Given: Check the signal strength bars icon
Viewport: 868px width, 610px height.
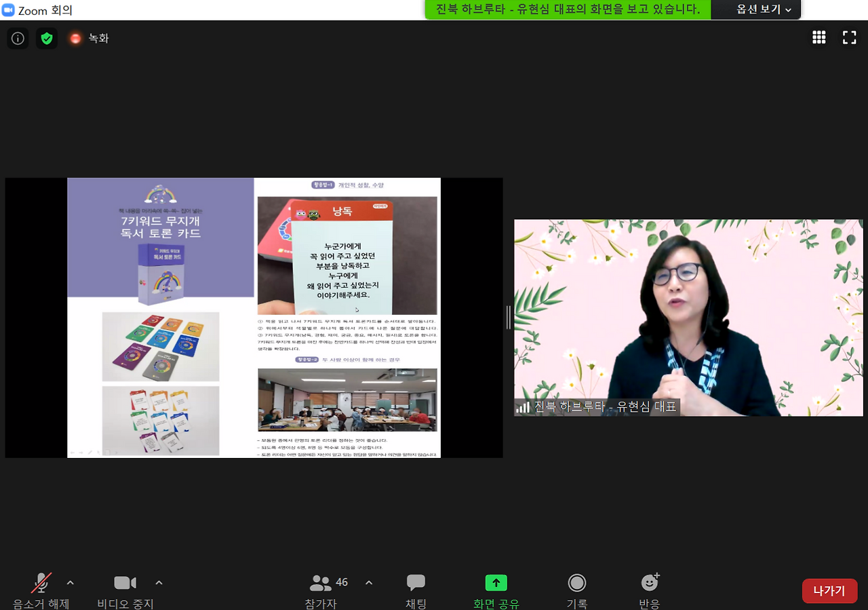Looking at the screenshot, I should [523, 407].
